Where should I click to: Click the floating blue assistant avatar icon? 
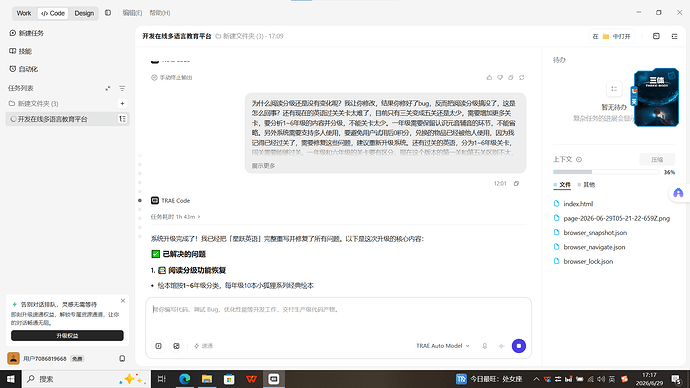click(678, 193)
